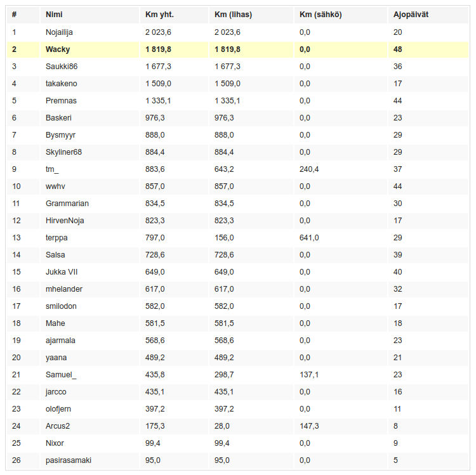Click the 137,1 electric km value for Samuel_

(309, 375)
